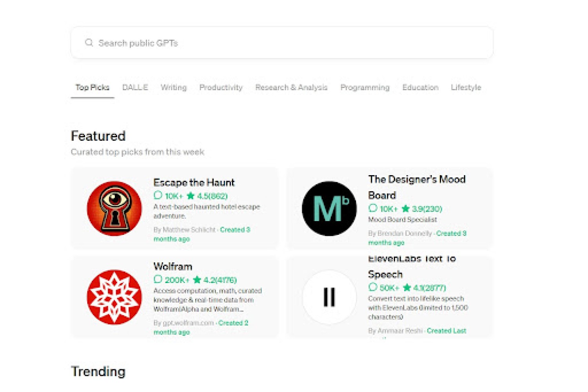This screenshot has width=588, height=392.
Task: Click the 'By gpt.wolfram.com' author text
Action: (x=183, y=323)
